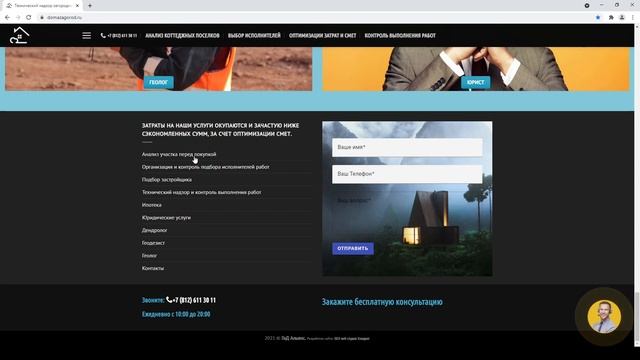Open Выбор исполнителей menu item

point(254,36)
